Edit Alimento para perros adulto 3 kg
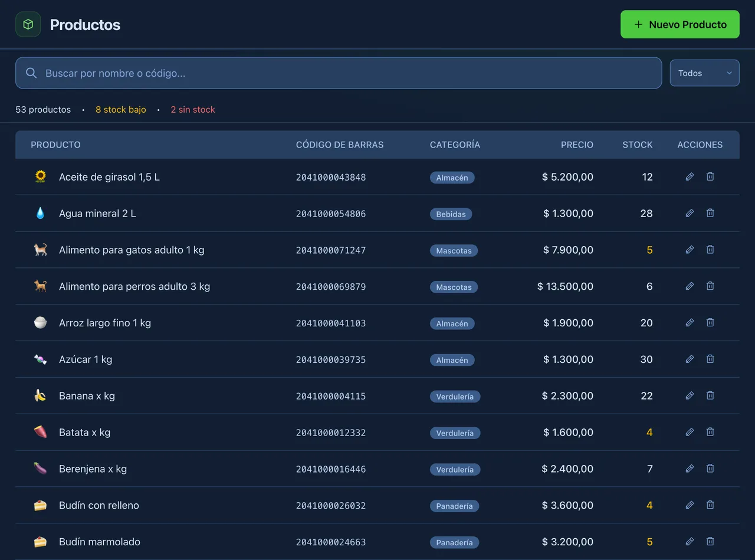 pyautogui.click(x=690, y=286)
